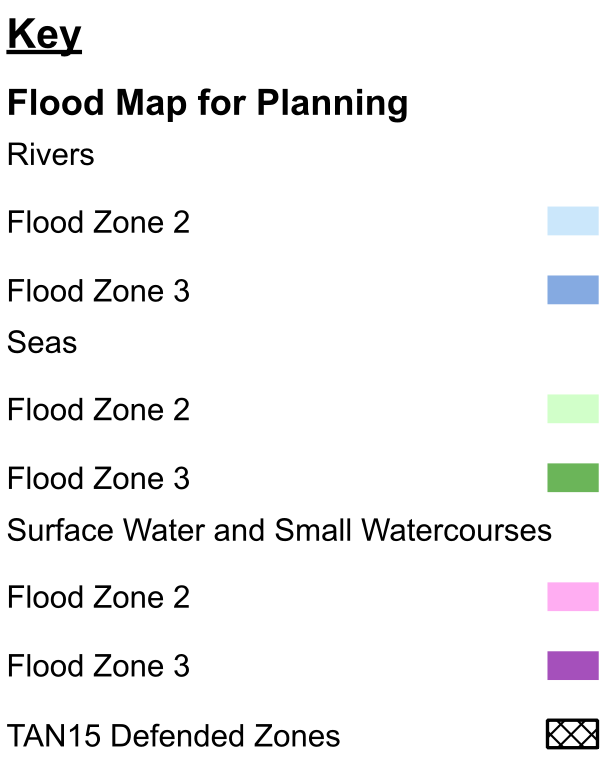Click the letter K in Key heading
This screenshot has width=615, height=782.
(21, 33)
